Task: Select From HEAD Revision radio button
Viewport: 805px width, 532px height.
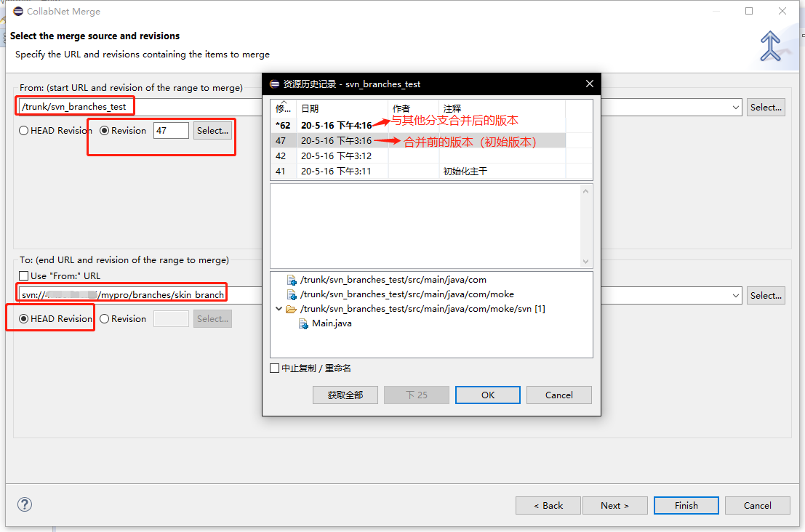Action: [x=23, y=131]
